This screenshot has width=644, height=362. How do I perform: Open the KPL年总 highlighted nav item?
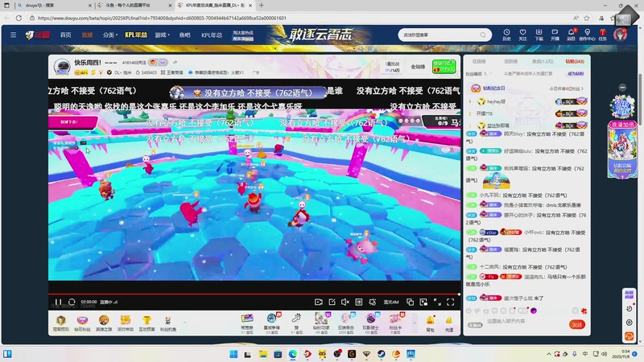coord(136,35)
